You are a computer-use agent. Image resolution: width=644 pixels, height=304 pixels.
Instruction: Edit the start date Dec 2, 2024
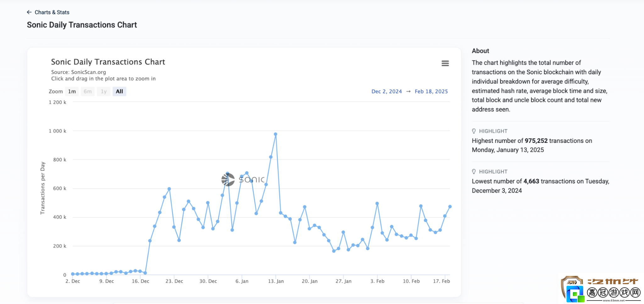point(386,92)
